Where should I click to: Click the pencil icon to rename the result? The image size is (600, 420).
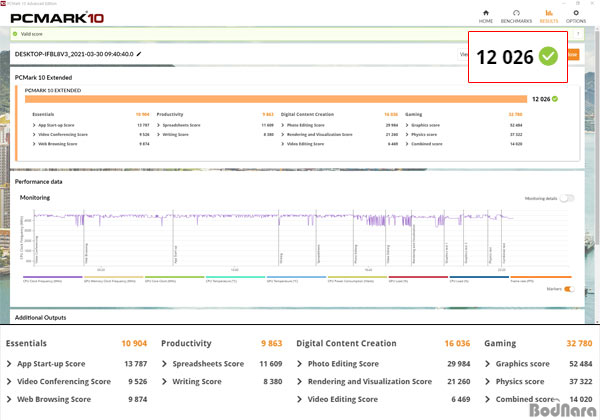[x=139, y=54]
